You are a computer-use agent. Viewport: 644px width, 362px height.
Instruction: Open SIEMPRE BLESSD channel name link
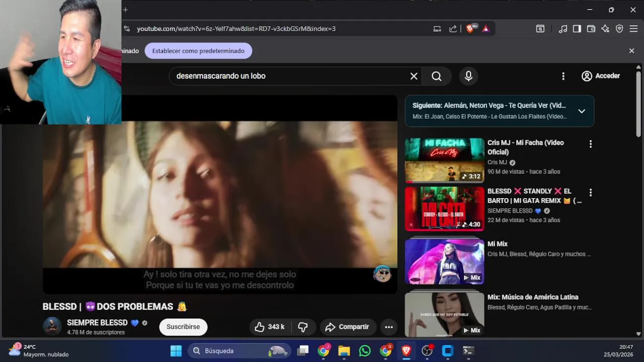pos(97,323)
